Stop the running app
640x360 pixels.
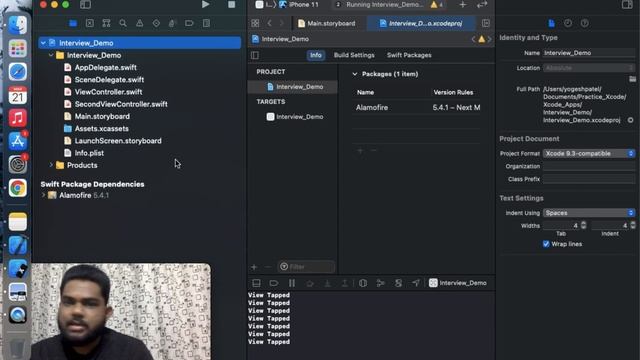[231, 4]
